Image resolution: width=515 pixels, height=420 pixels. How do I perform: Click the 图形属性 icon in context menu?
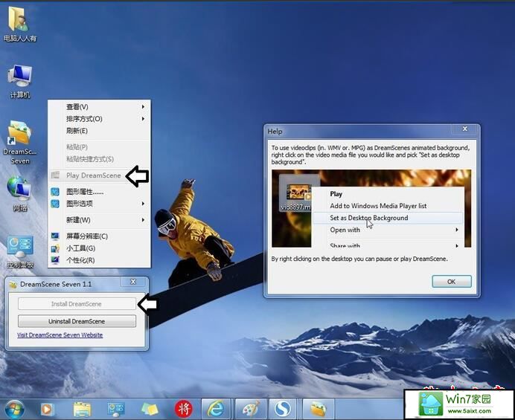pyautogui.click(x=55, y=192)
